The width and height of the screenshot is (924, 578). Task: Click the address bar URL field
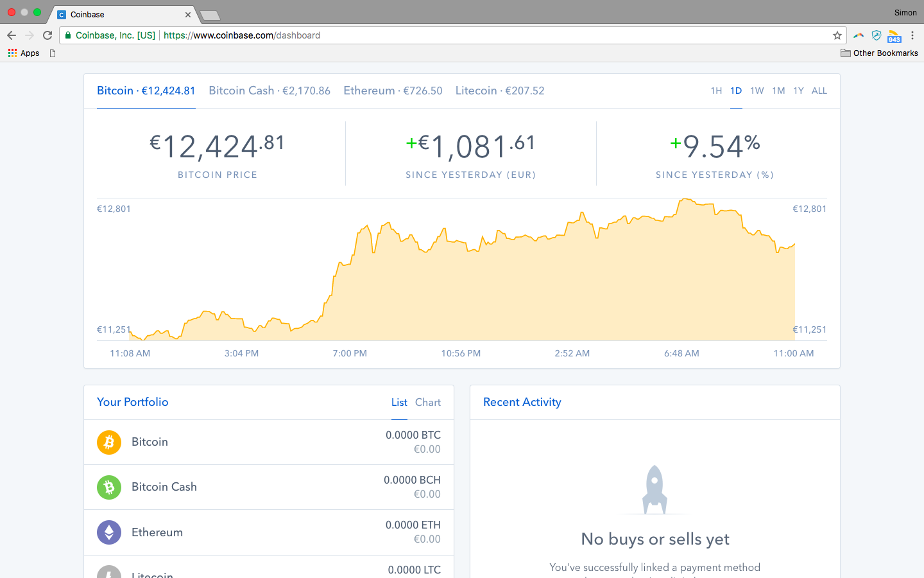[x=452, y=35]
